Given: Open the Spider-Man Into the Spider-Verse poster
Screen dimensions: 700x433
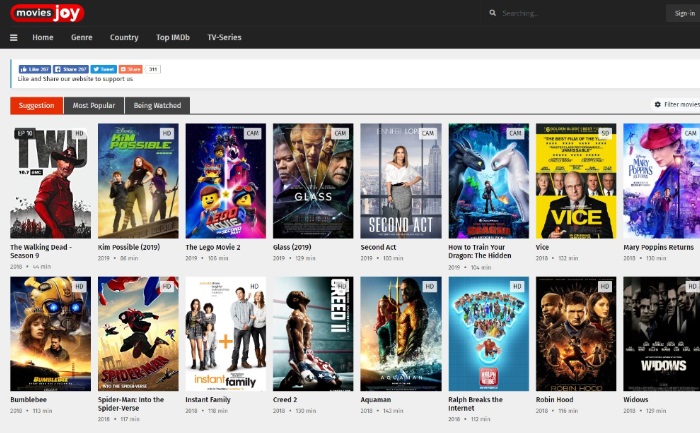Looking at the screenshot, I should point(138,334).
